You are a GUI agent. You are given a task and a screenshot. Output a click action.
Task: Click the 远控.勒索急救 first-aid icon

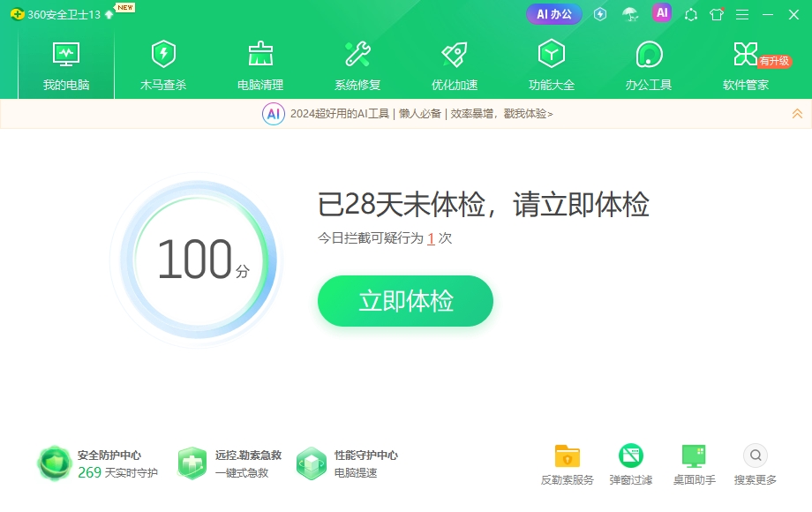[x=192, y=463]
